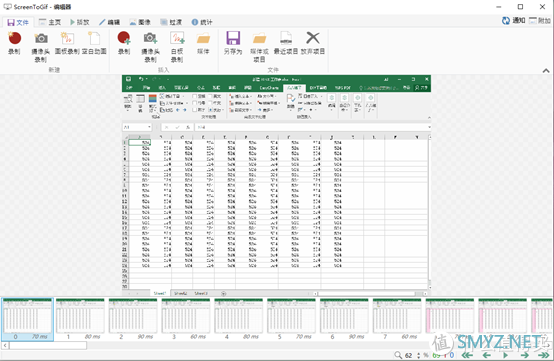Jump to the first frame
Screen dimensions: 554x361
pos(467,355)
